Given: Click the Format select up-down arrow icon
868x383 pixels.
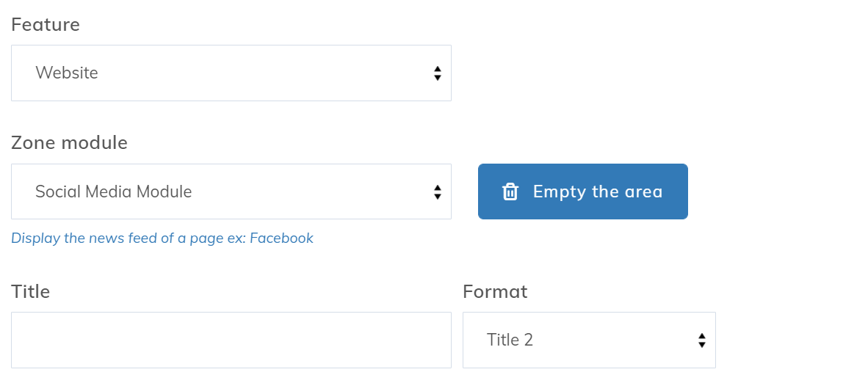Looking at the screenshot, I should [x=702, y=340].
